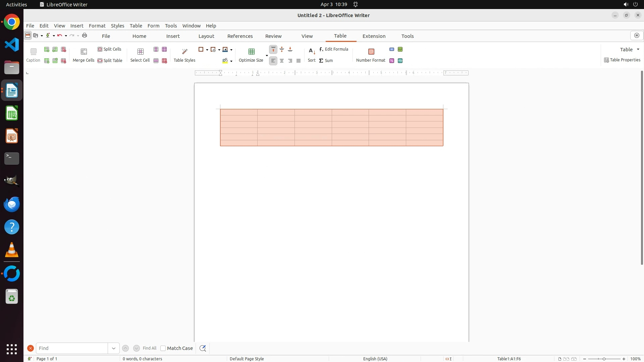This screenshot has width=644, height=362.
Task: Center text horizontally in cells
Action: (282, 61)
